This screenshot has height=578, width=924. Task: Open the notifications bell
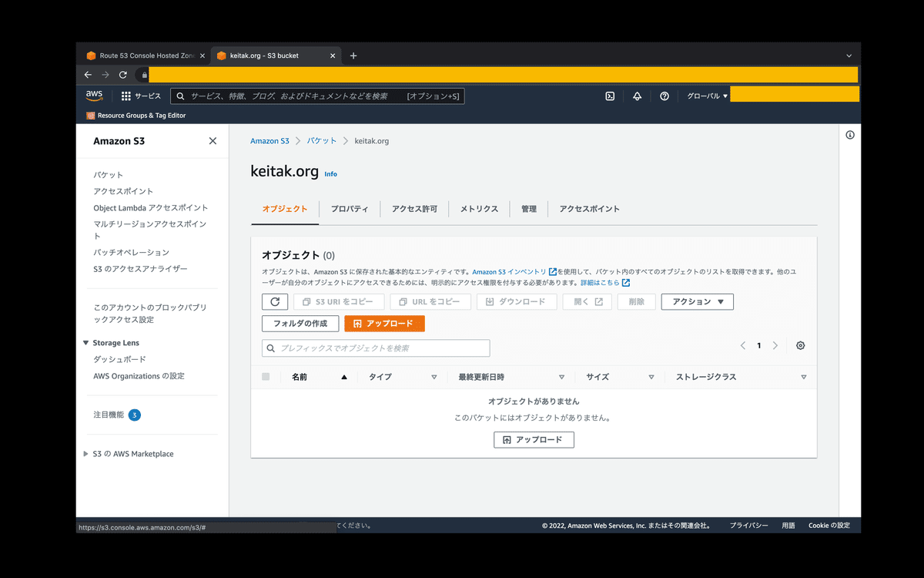tap(637, 96)
